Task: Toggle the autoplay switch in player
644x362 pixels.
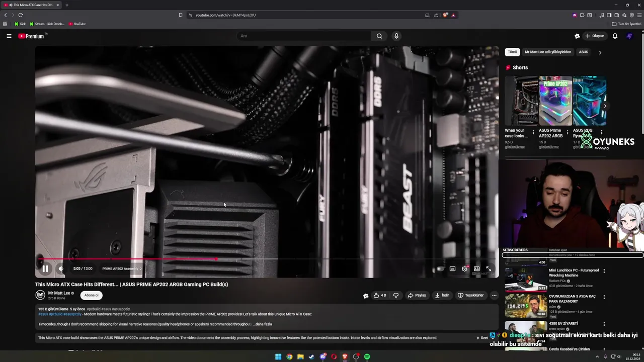Action: click(440, 268)
